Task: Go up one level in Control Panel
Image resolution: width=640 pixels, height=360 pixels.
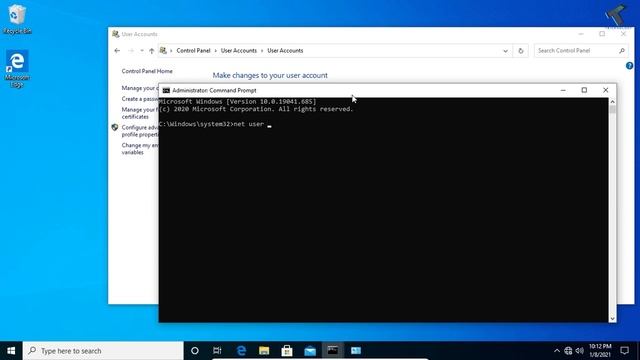Action: 151,51
